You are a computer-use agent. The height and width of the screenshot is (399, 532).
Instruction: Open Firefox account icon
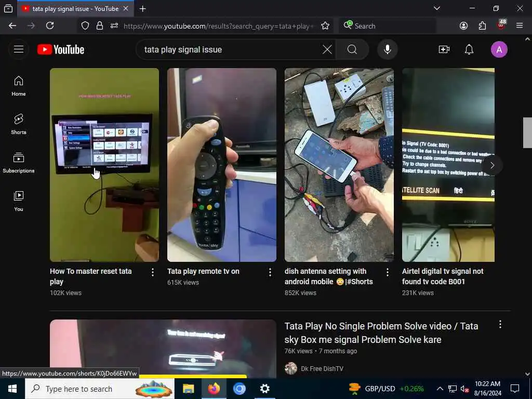[463, 26]
